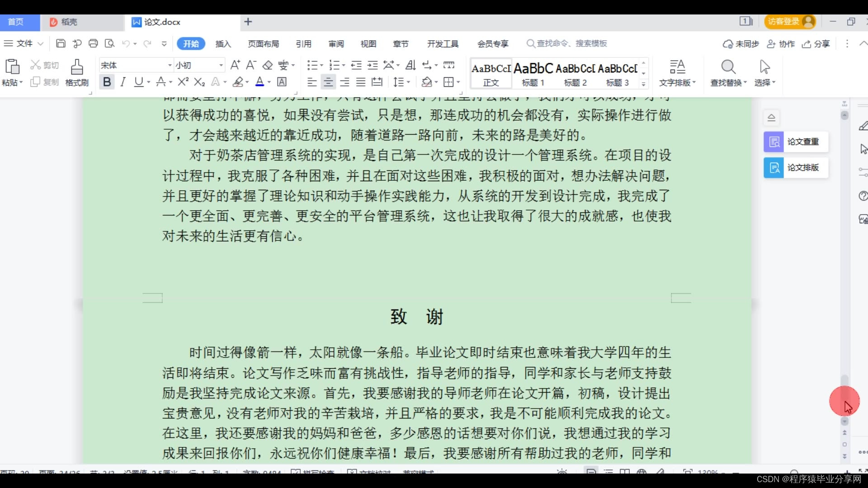Screen dimensions: 868x488
Task: Click the Find and Replace magnifier icon
Action: [728, 67]
